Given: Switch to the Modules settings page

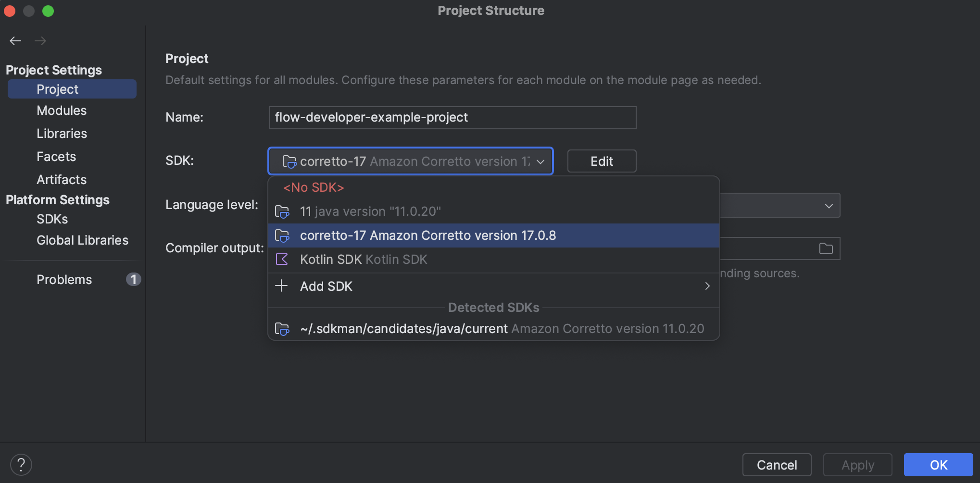Looking at the screenshot, I should coord(62,111).
